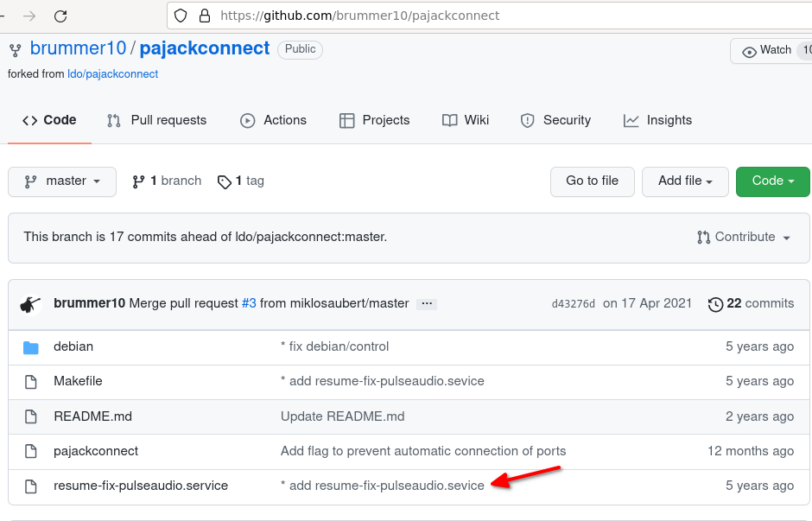812x521 pixels.
Task: Switch to the Security tab
Action: 555,120
